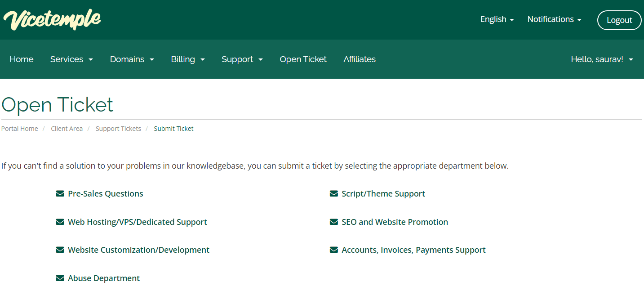Select Affiliates in the navigation bar

click(359, 59)
